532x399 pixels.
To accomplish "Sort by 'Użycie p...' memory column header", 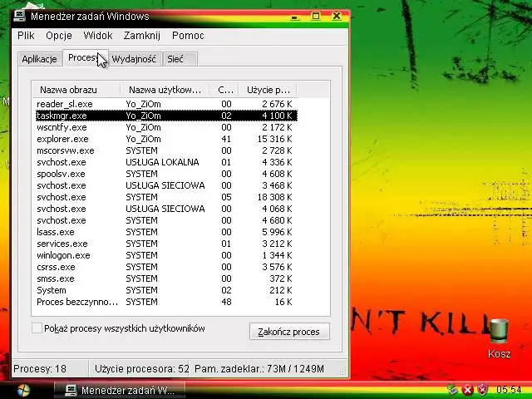I will 268,90.
